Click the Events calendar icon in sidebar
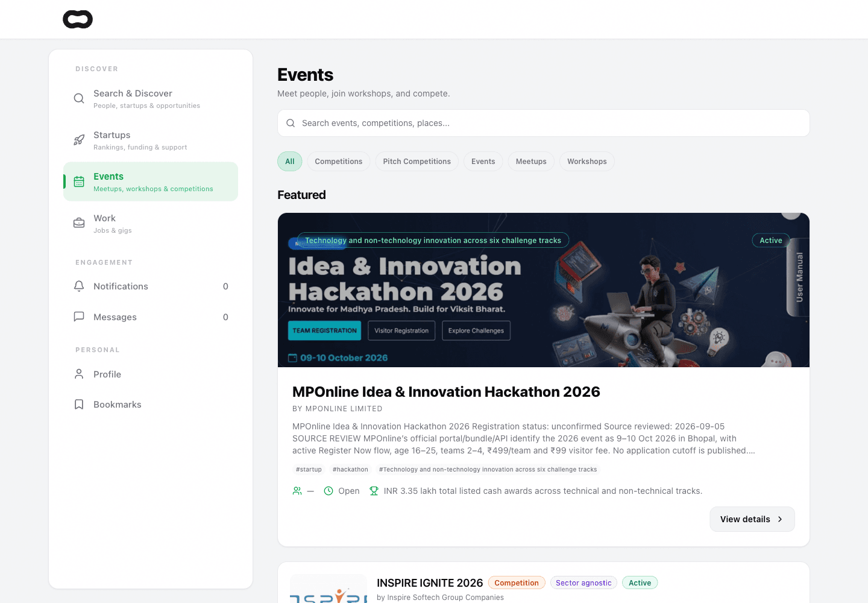The width and height of the screenshot is (868, 603). [x=79, y=182]
